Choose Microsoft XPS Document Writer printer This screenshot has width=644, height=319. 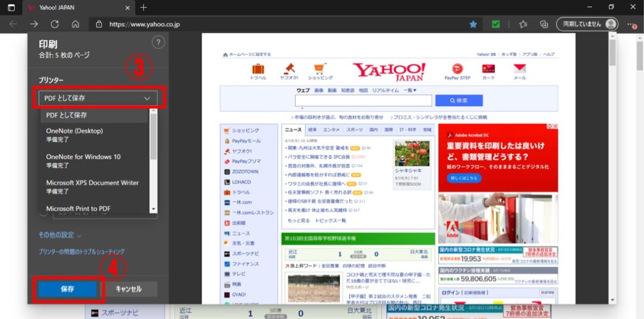point(94,187)
